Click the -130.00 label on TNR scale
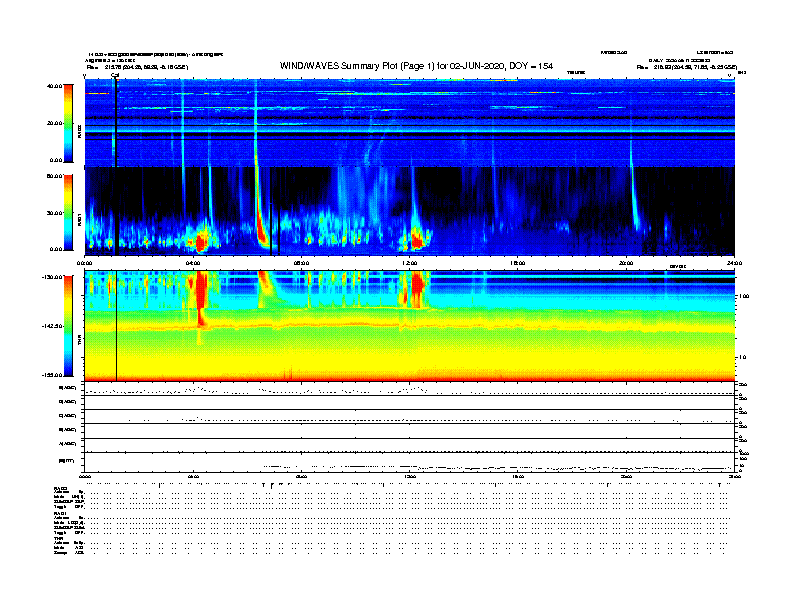792x612 pixels. coord(52,277)
